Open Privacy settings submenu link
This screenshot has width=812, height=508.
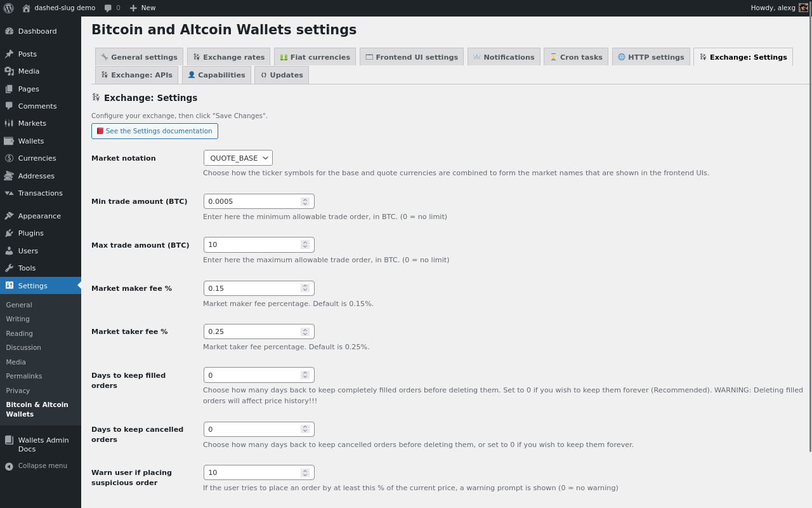click(18, 391)
